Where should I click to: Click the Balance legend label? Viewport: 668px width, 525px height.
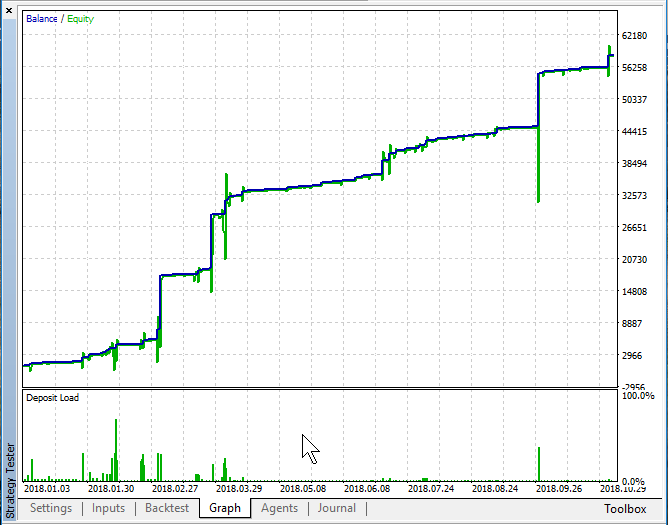point(41,19)
